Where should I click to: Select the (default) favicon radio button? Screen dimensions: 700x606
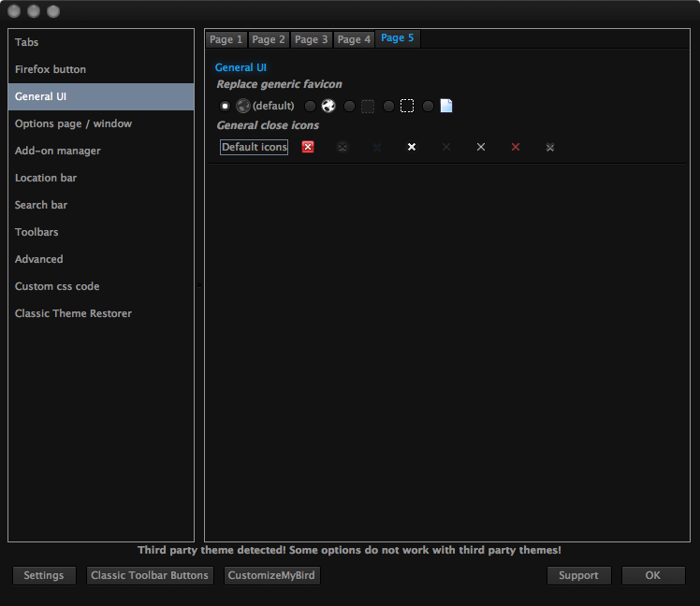coord(225,106)
